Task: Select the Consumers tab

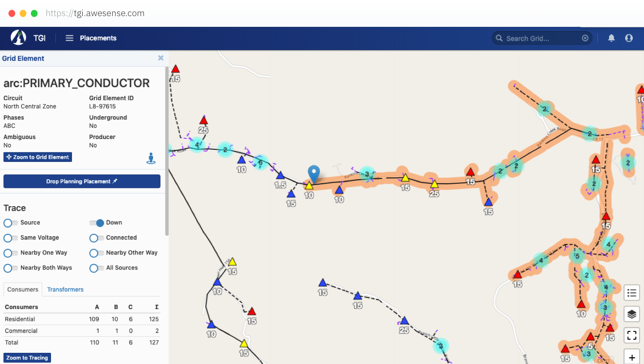Action: click(x=22, y=289)
